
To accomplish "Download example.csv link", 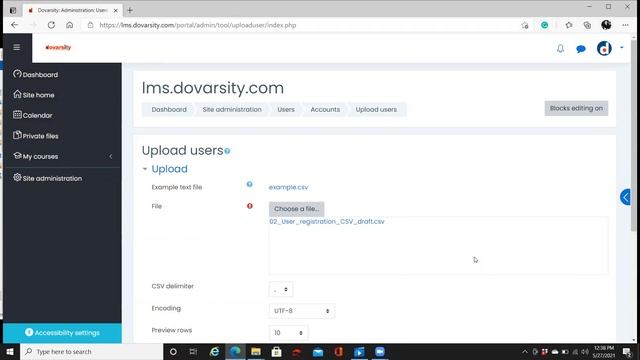I will pyautogui.click(x=288, y=187).
